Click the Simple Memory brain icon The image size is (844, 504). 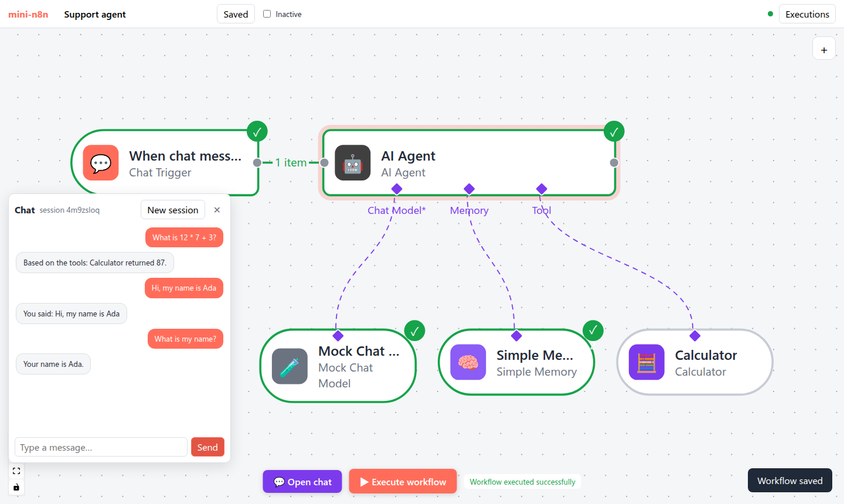point(468,362)
